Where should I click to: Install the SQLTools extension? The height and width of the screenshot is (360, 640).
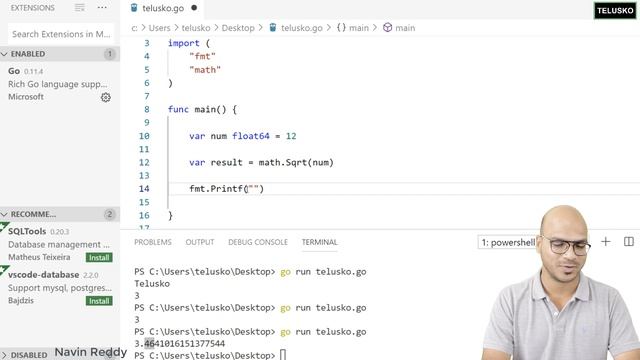(99, 258)
